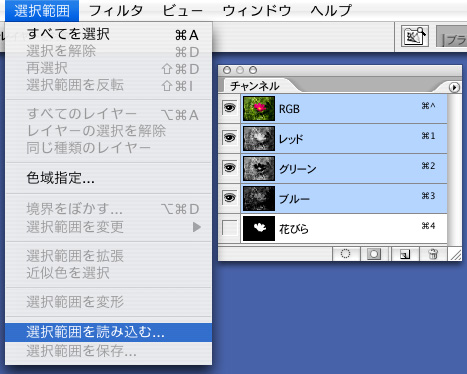Click the レッド channel name
The height and width of the screenshot is (374, 467).
click(x=291, y=139)
